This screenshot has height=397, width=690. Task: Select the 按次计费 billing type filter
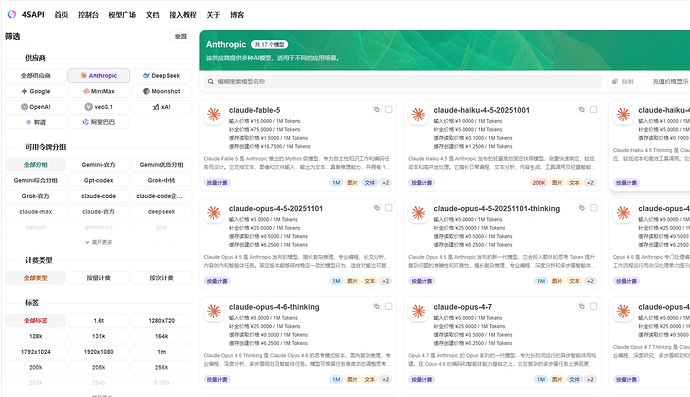pyautogui.click(x=161, y=278)
